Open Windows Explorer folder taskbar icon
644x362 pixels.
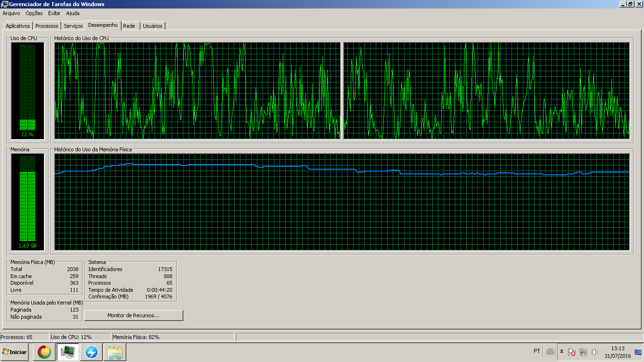pyautogui.click(x=115, y=352)
